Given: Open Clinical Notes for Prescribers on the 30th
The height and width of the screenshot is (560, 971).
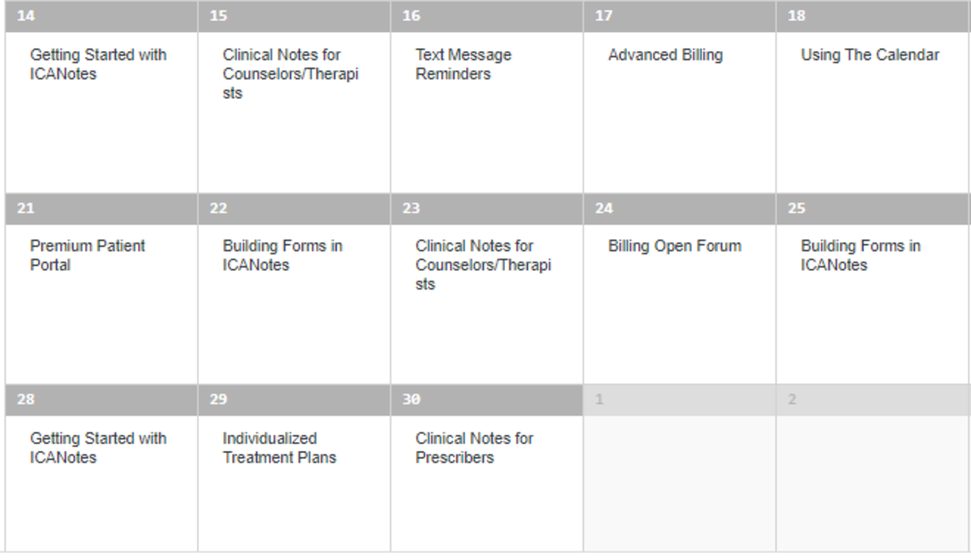Looking at the screenshot, I should pos(473,448).
